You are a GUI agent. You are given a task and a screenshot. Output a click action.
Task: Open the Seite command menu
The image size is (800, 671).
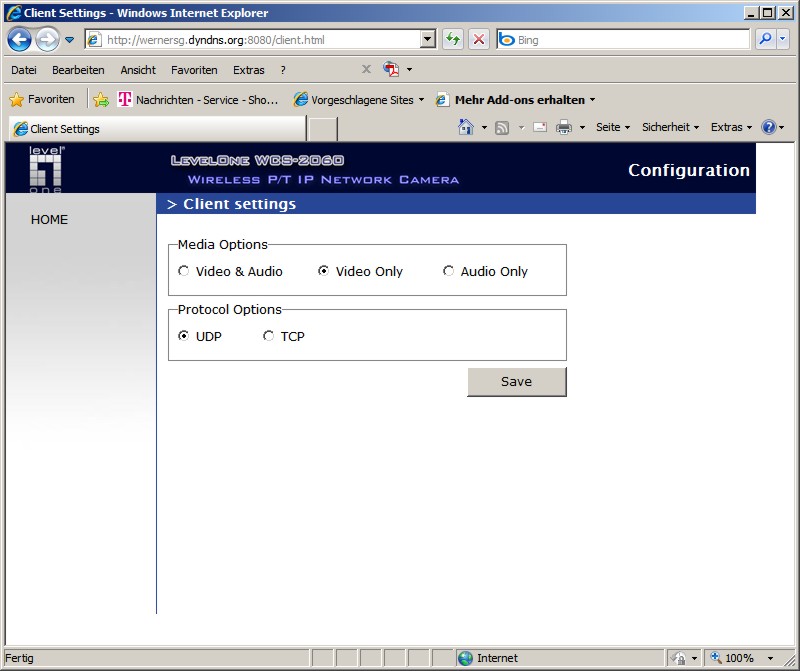pos(613,127)
